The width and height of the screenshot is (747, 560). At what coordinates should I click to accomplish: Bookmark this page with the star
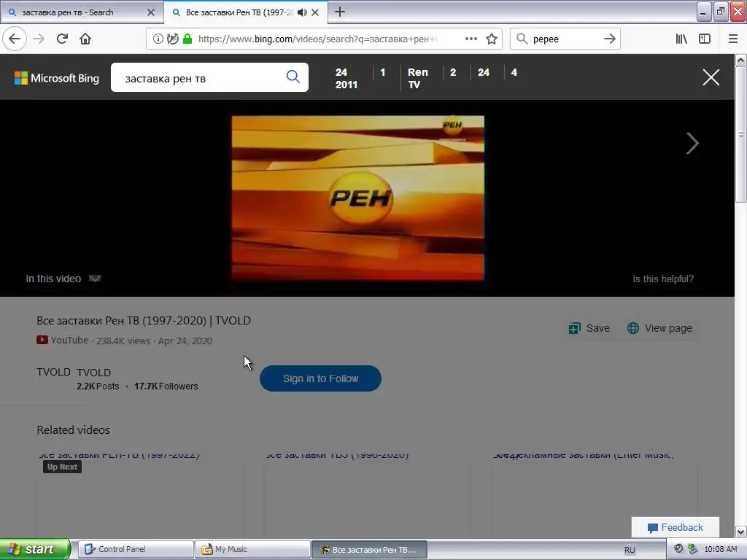[x=492, y=39]
